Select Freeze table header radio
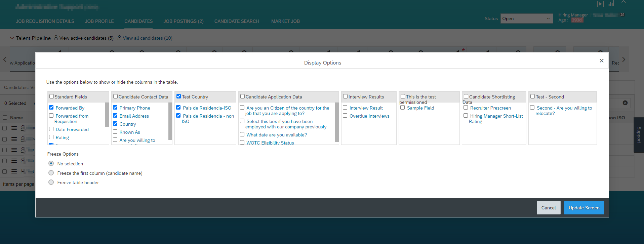644x244 pixels. 51,182
